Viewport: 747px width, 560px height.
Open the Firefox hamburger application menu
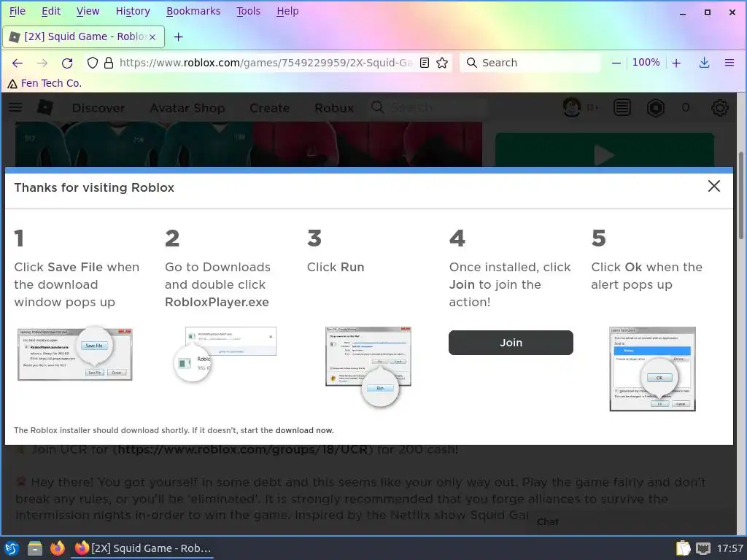pyautogui.click(x=729, y=63)
